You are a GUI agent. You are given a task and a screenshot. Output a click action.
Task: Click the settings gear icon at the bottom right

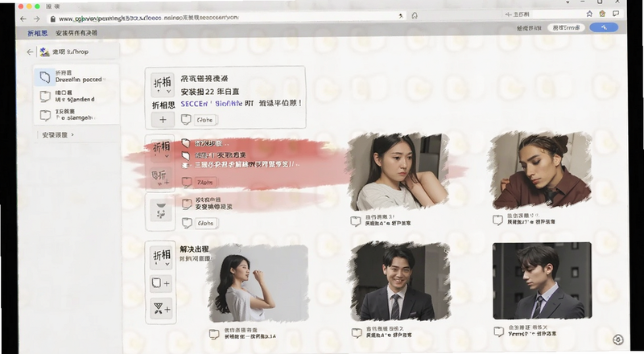point(617,340)
